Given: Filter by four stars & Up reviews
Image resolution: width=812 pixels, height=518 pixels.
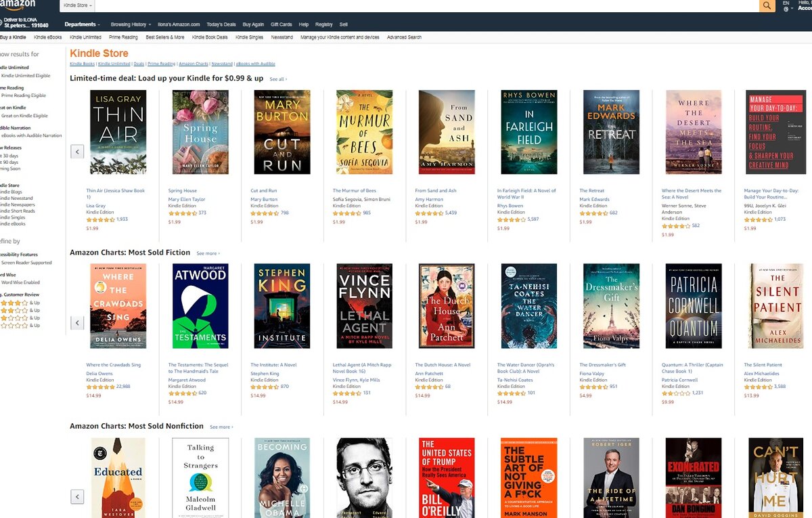Looking at the screenshot, I should pos(20,303).
